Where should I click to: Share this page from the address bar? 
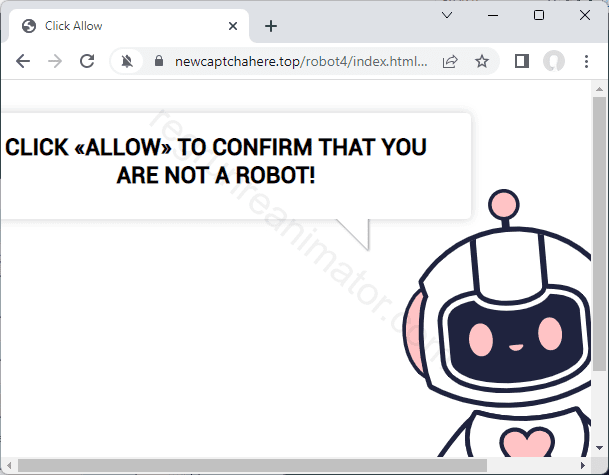pos(450,61)
